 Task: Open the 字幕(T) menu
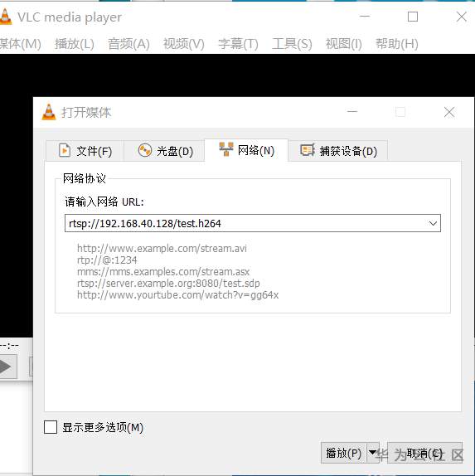[238, 44]
